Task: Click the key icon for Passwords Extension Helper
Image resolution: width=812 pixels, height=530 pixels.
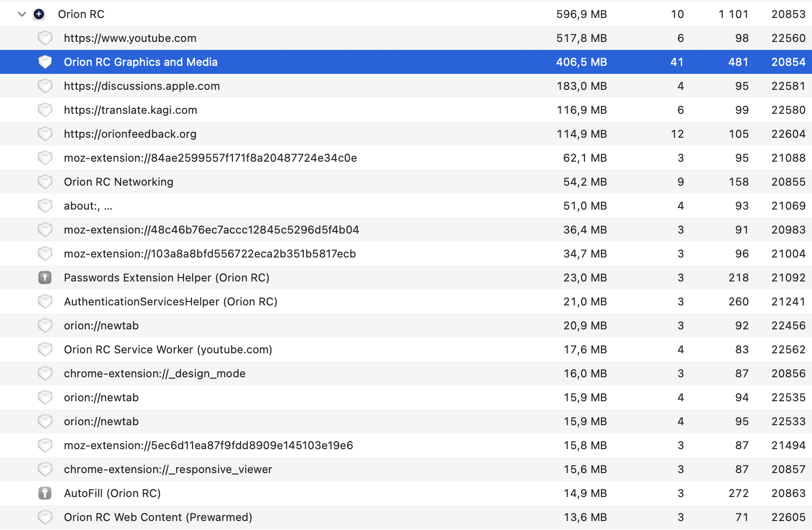Action: click(x=45, y=277)
